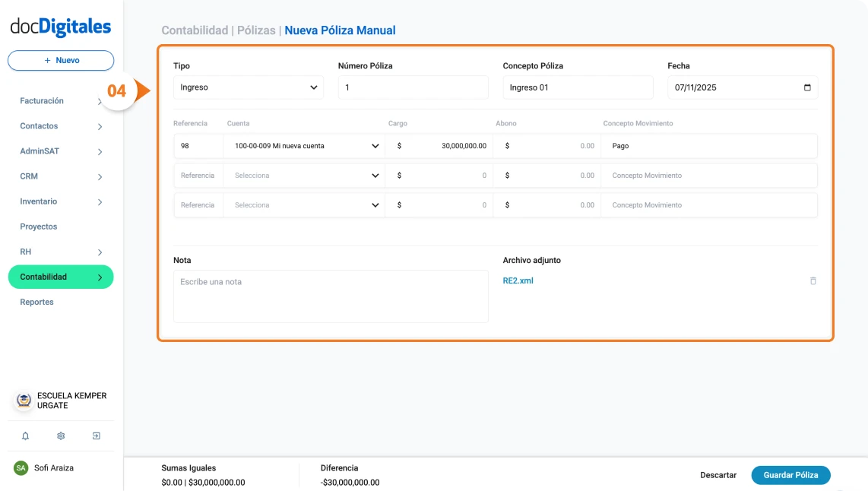Click the docDigitales logo
The image size is (868, 491).
point(60,26)
